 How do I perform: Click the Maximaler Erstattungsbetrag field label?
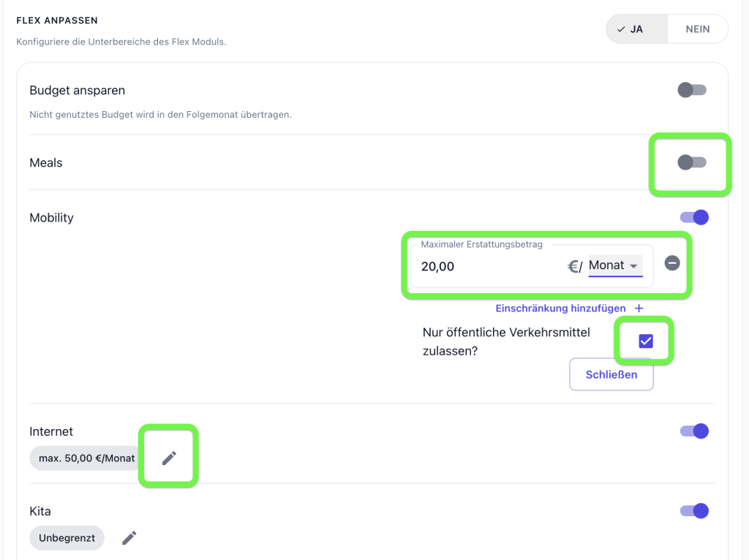(481, 244)
